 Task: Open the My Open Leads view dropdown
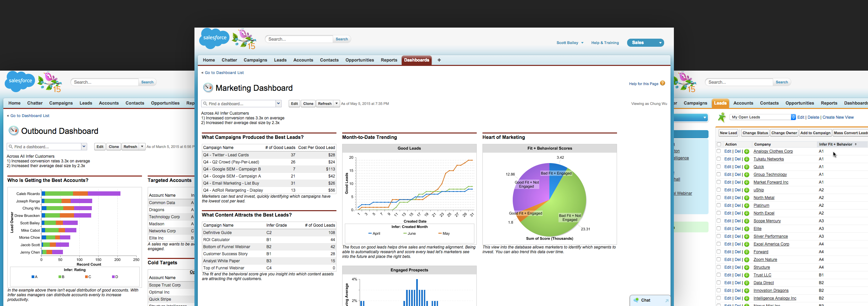[x=793, y=117]
